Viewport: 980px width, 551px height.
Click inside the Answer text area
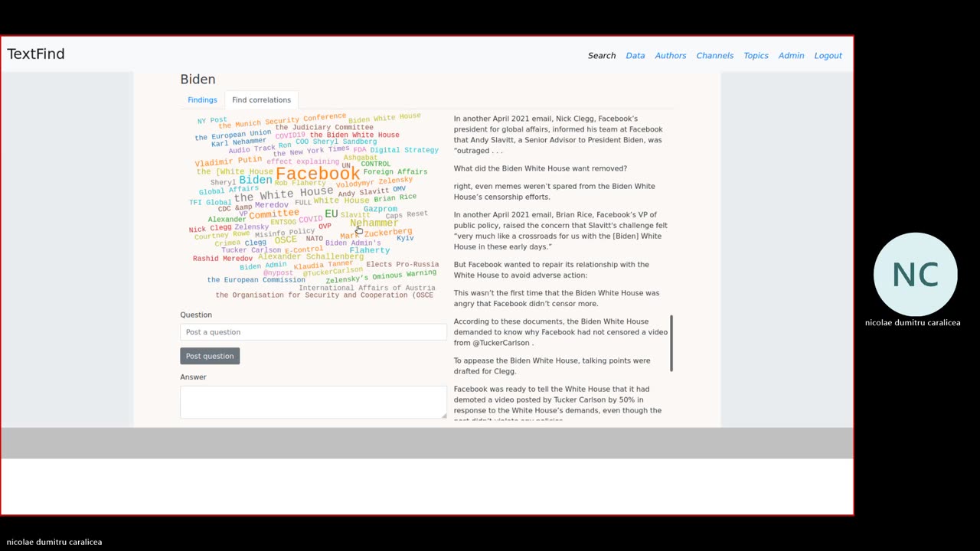313,402
